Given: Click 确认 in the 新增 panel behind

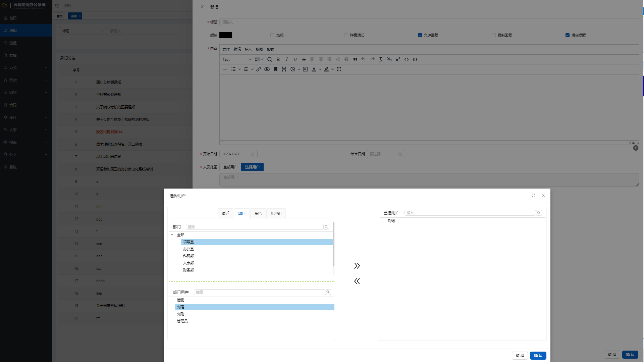Looking at the screenshot, I should [630, 355].
